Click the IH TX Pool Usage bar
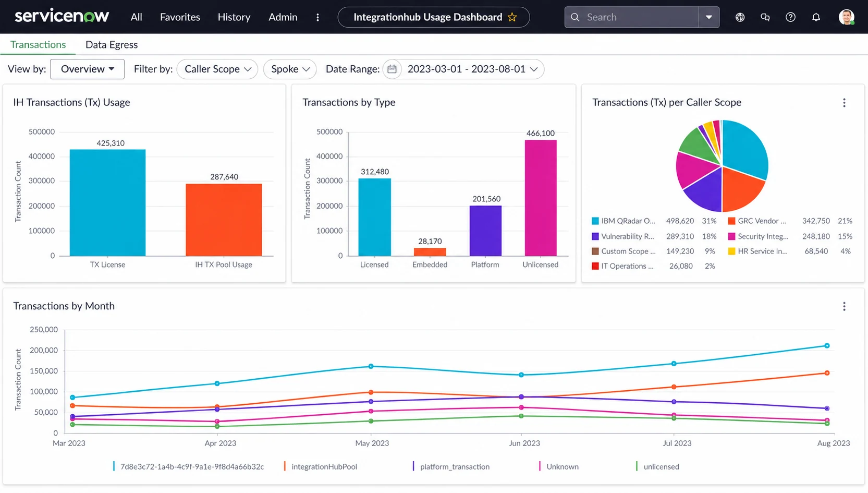Viewport: 868px width, 493px height. tap(224, 220)
